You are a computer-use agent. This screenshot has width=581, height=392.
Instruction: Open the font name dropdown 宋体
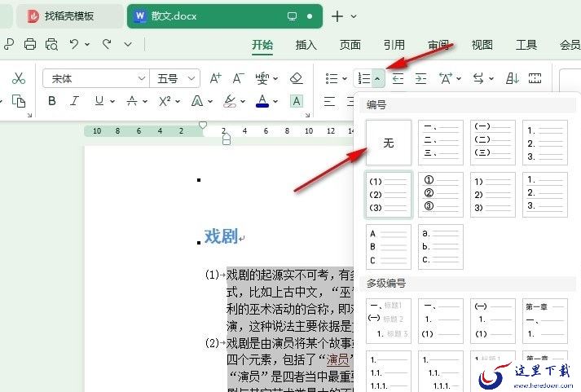141,78
